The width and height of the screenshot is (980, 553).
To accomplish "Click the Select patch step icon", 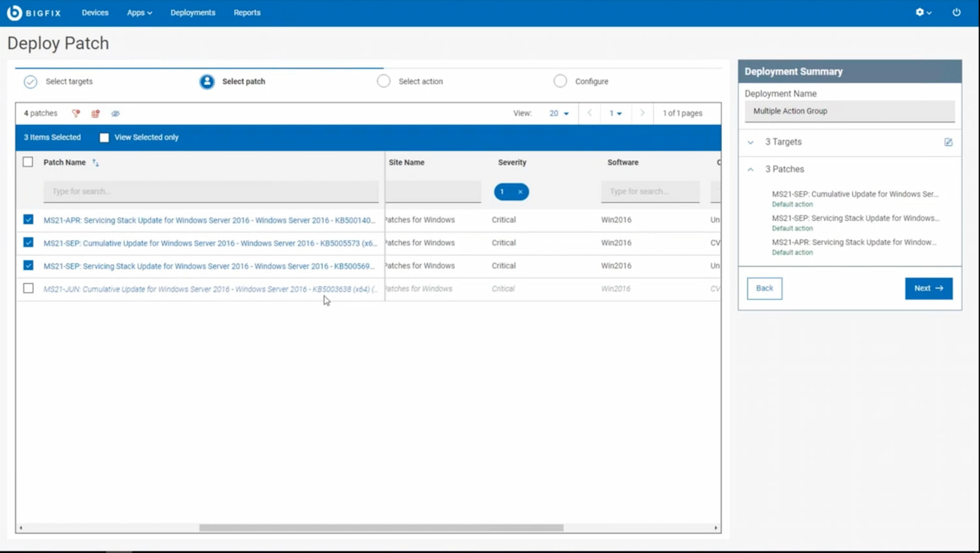I will [206, 81].
